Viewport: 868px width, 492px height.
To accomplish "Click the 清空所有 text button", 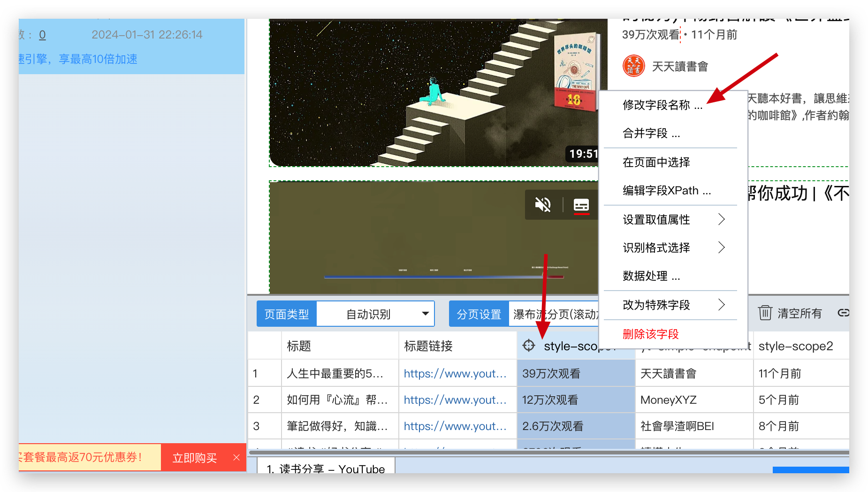I will tap(799, 313).
